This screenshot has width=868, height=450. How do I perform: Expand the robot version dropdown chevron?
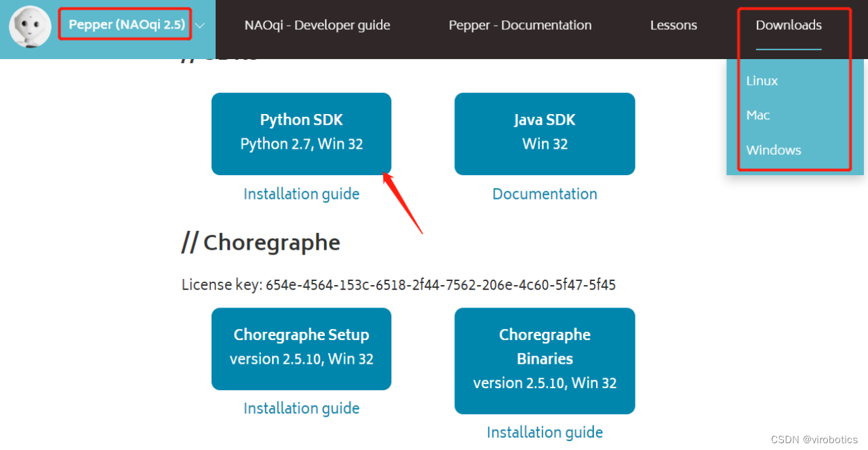pos(200,26)
